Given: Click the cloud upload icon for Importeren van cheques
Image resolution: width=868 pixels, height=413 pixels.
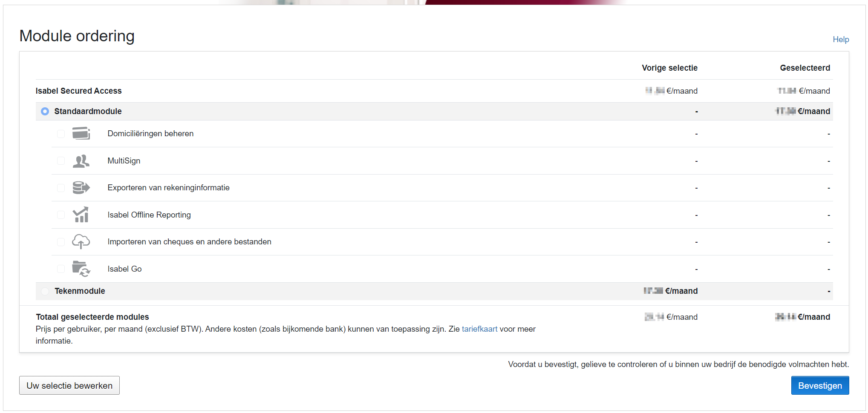Looking at the screenshot, I should point(81,242).
